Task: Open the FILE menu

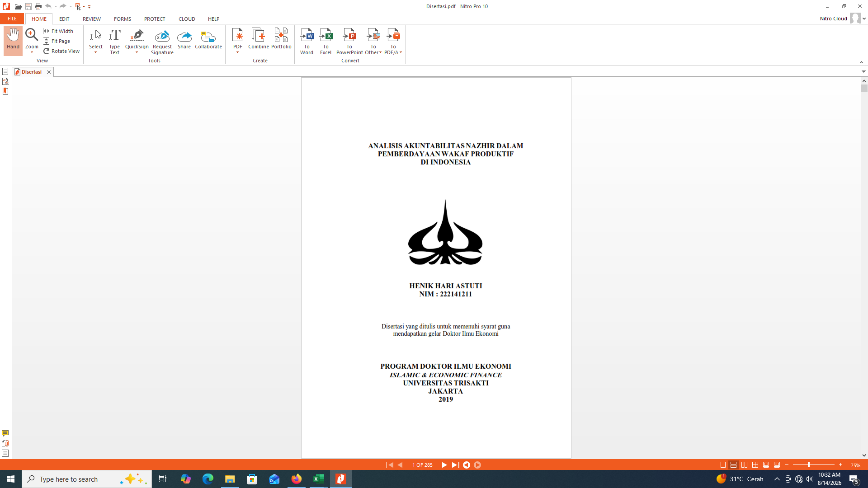Action: tap(12, 19)
